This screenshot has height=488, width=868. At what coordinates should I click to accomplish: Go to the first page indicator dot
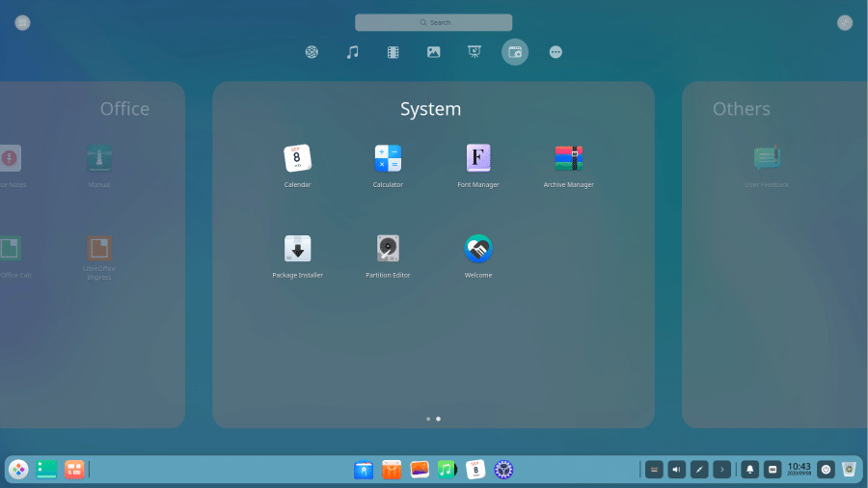click(428, 420)
